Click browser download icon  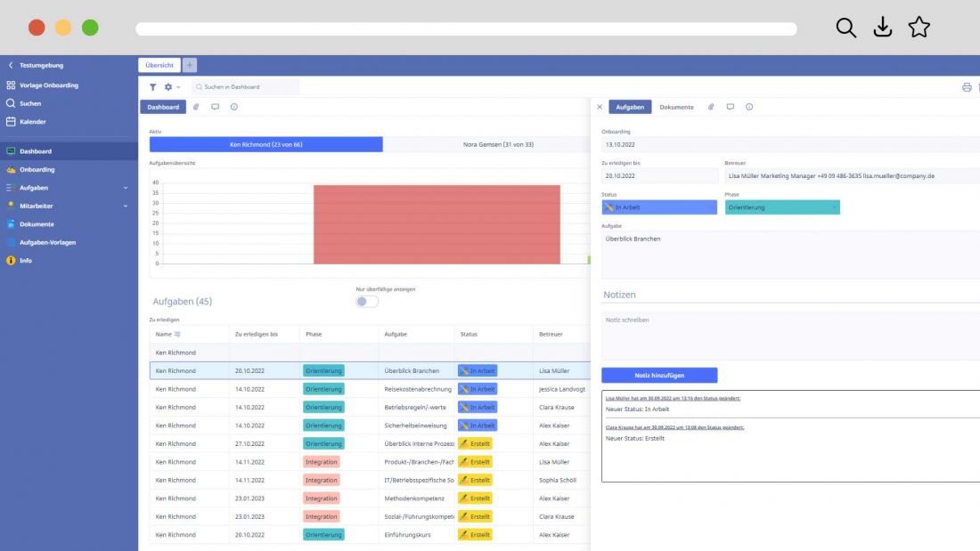[x=882, y=28]
